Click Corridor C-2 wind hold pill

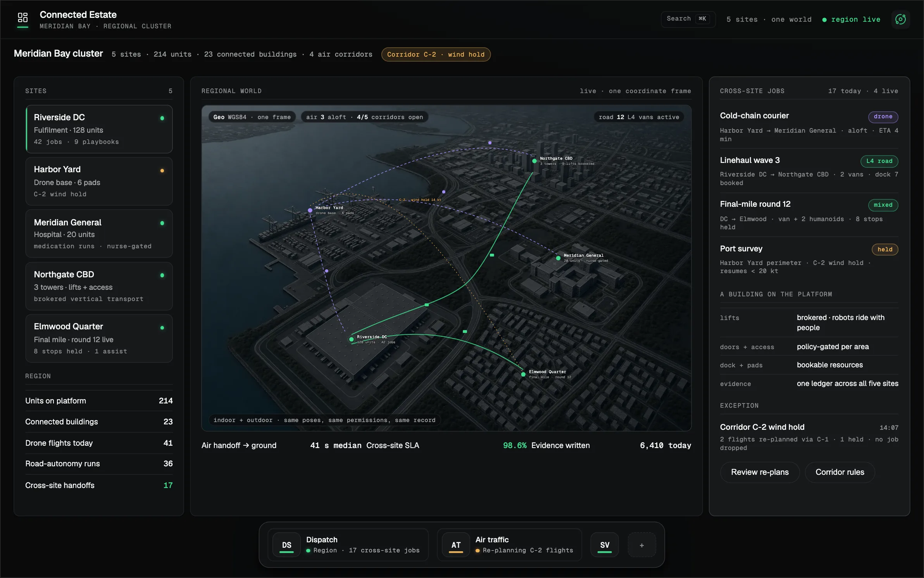[436, 55]
